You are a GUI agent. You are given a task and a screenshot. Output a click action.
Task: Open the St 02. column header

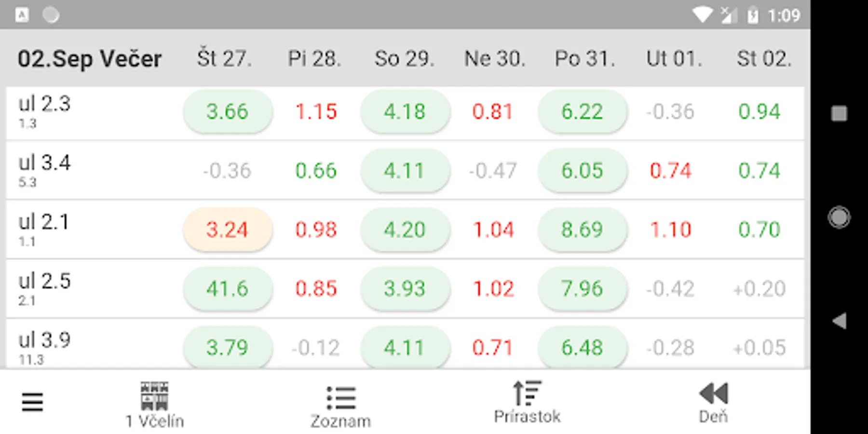pyautogui.click(x=764, y=59)
